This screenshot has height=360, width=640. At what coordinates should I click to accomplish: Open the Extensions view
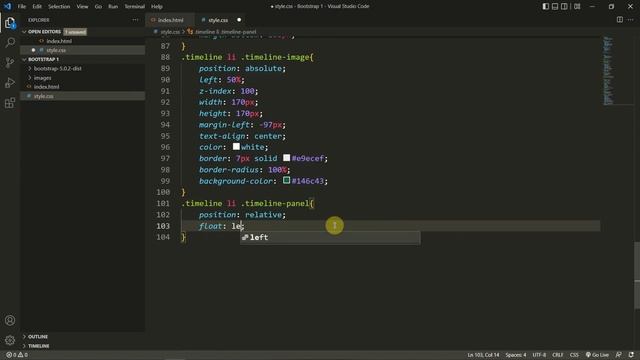(x=10, y=102)
